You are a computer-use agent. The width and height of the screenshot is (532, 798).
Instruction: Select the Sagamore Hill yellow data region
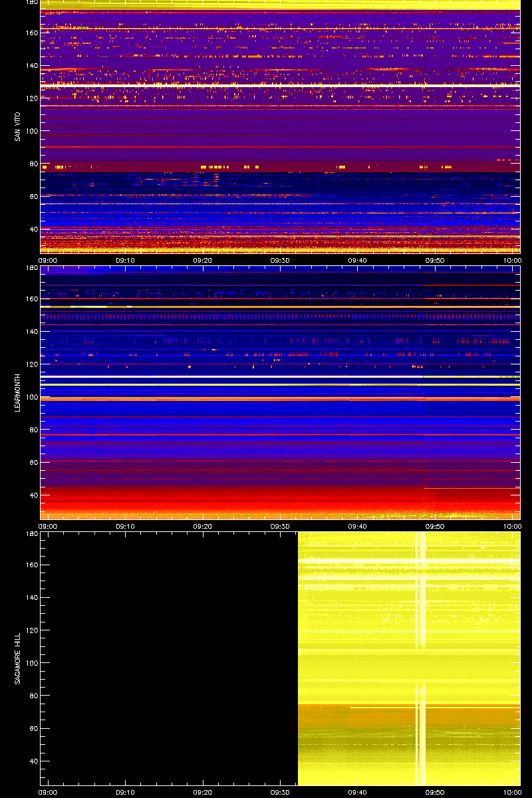point(409,658)
